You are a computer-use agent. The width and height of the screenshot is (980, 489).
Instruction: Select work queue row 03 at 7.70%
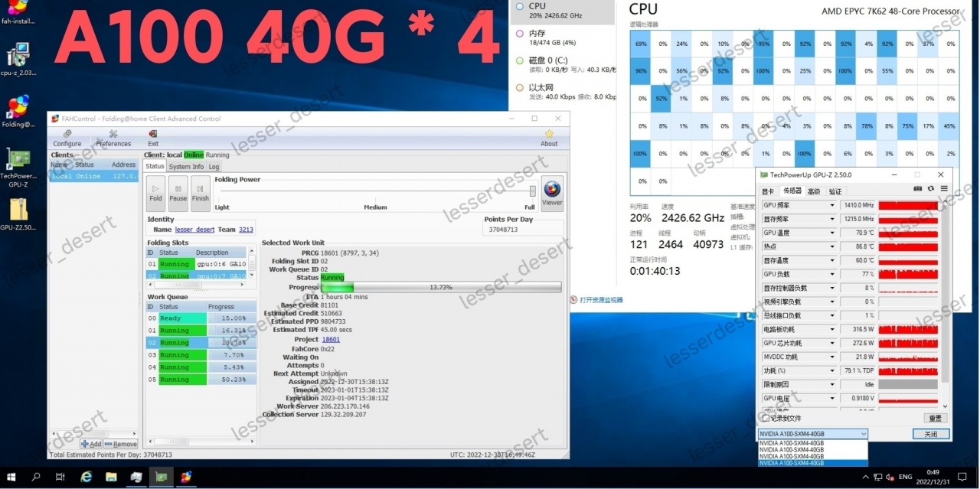201,355
